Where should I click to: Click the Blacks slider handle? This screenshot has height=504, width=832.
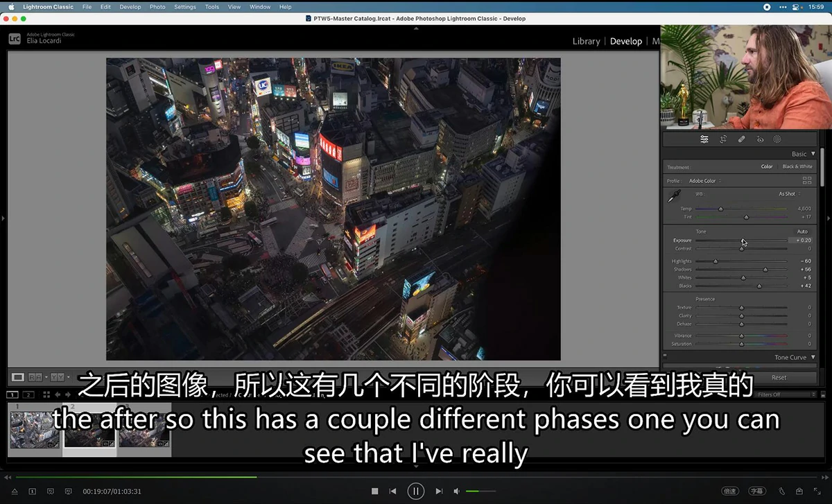coord(759,286)
